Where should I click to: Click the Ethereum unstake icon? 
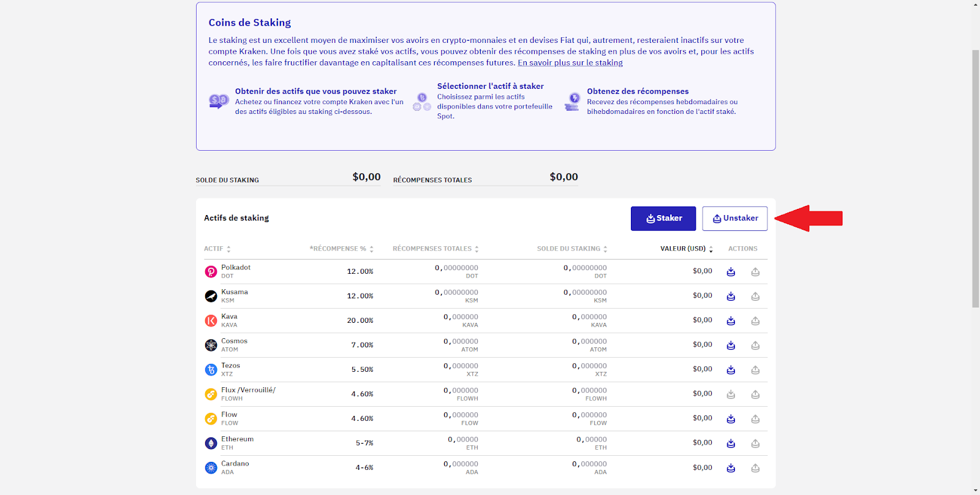tap(755, 443)
